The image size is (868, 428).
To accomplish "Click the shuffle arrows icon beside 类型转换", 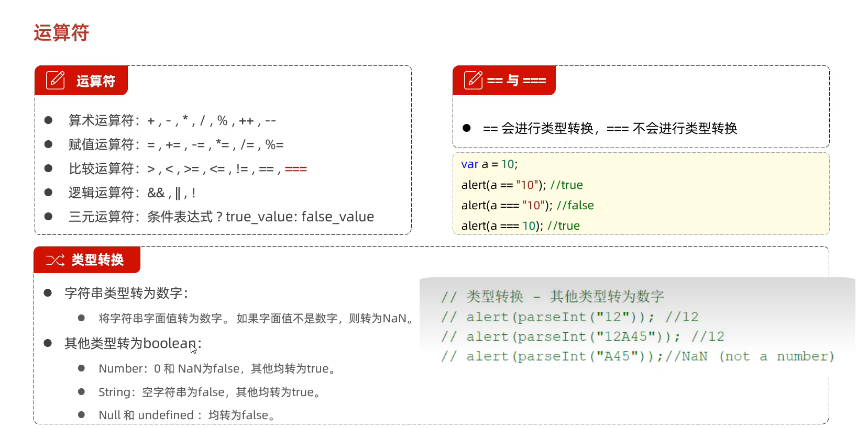I will (x=55, y=260).
